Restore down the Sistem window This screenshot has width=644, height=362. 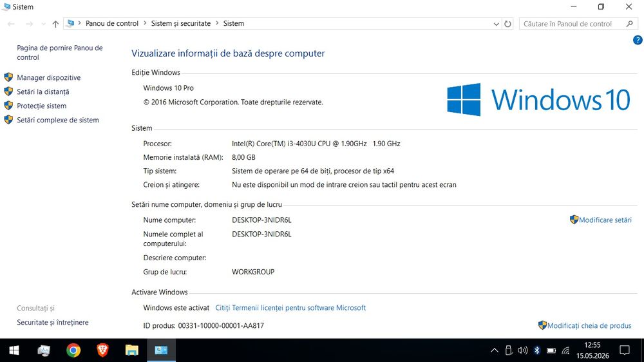(x=601, y=6)
